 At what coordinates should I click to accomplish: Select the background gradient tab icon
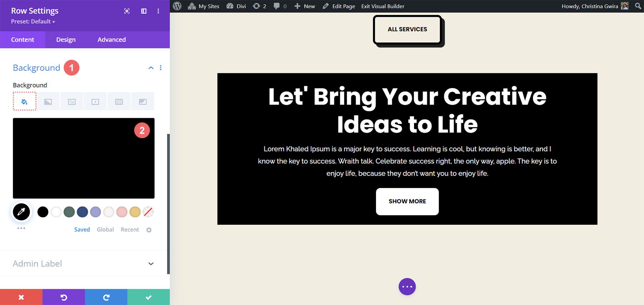[48, 102]
